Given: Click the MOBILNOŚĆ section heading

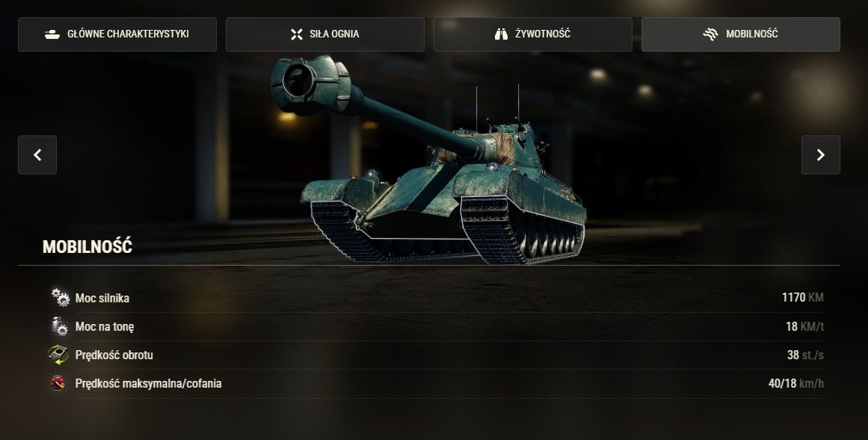Looking at the screenshot, I should [87, 247].
